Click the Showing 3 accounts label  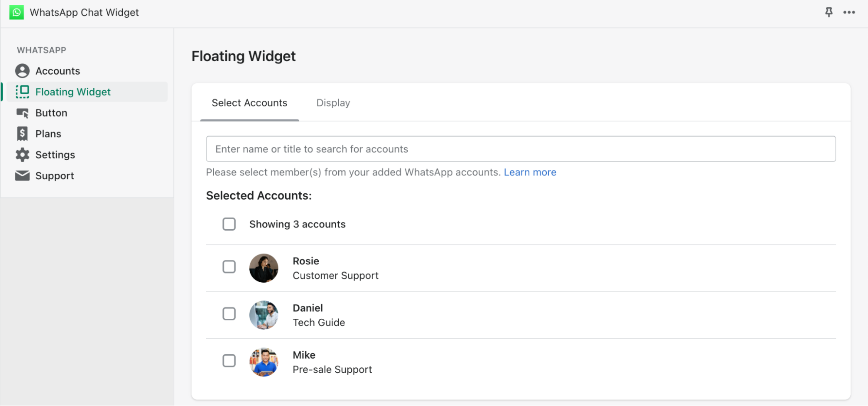point(297,224)
